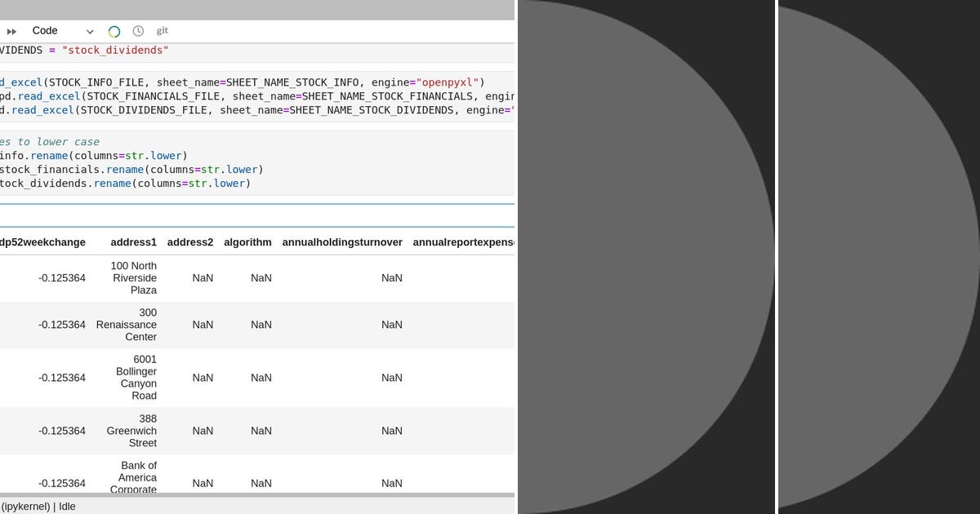Click the chevron next to the Code selector
This screenshot has width=980, height=514.
coord(90,30)
